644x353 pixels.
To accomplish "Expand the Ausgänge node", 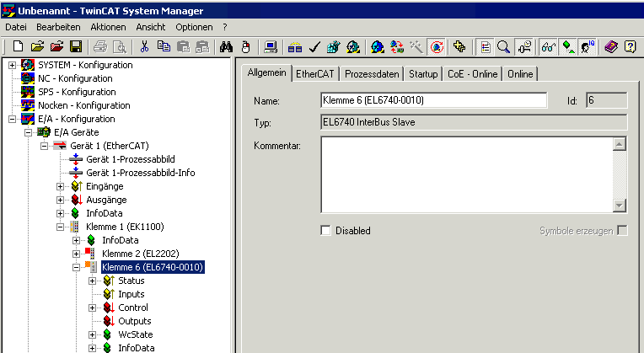I will tap(60, 200).
